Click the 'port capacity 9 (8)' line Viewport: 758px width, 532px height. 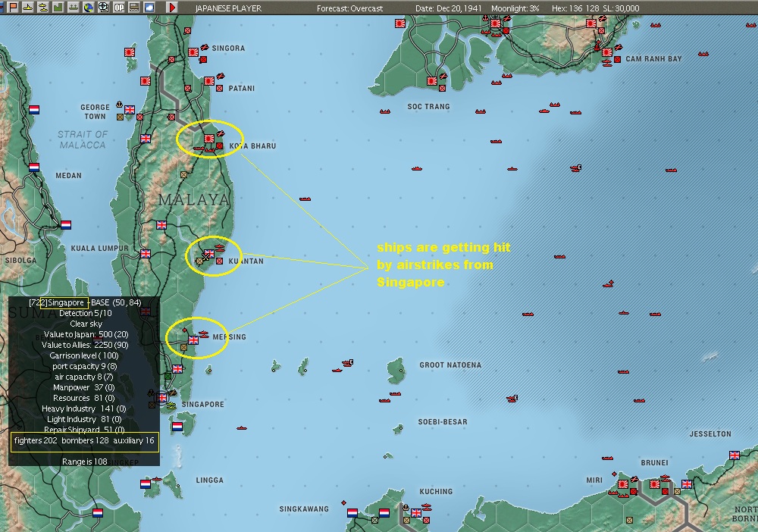pyautogui.click(x=85, y=366)
